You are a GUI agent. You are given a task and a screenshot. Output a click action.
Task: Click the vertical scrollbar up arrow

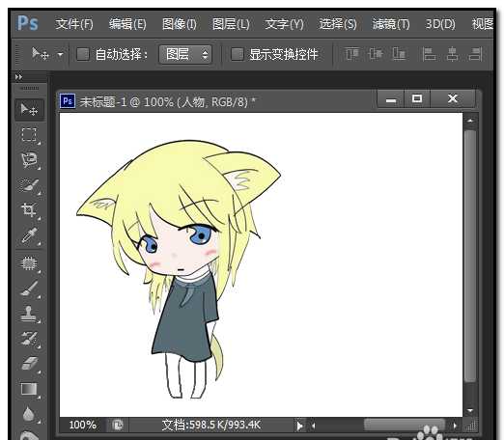point(470,121)
